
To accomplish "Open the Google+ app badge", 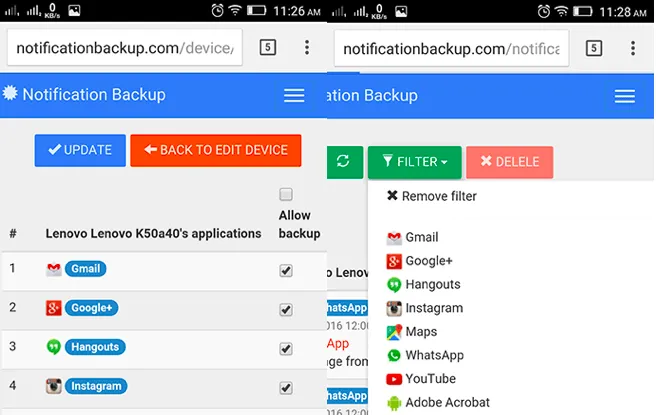I will click(92, 308).
